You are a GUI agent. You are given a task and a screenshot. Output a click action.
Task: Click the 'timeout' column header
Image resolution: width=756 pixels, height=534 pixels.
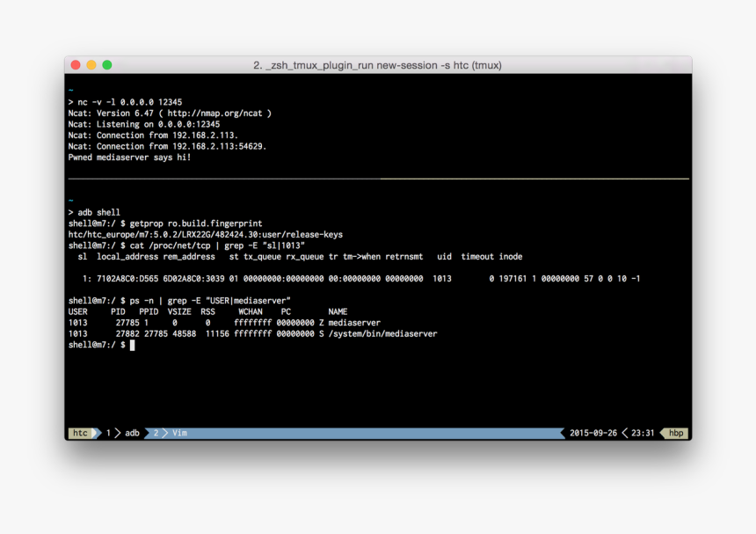click(x=477, y=257)
